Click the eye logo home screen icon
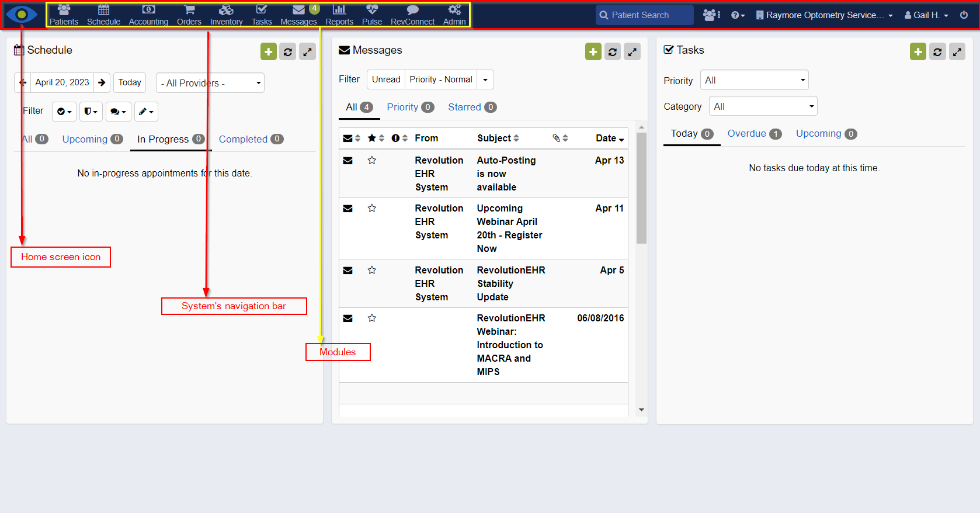This screenshot has width=980, height=513. [22, 15]
